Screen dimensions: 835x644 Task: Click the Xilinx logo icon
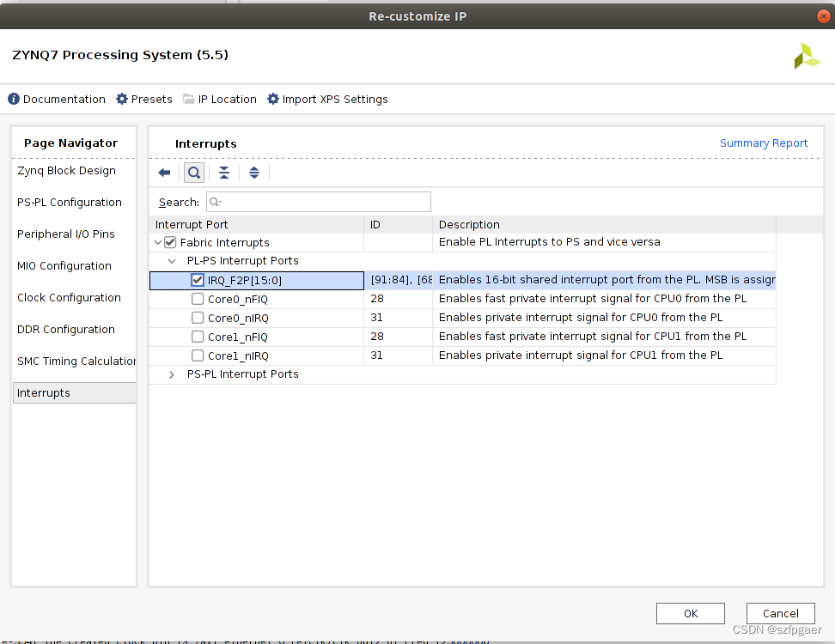[807, 56]
